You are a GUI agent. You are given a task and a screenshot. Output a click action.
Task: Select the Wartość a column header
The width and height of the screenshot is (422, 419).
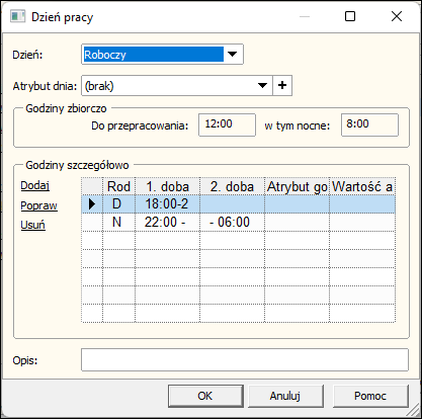click(362, 186)
